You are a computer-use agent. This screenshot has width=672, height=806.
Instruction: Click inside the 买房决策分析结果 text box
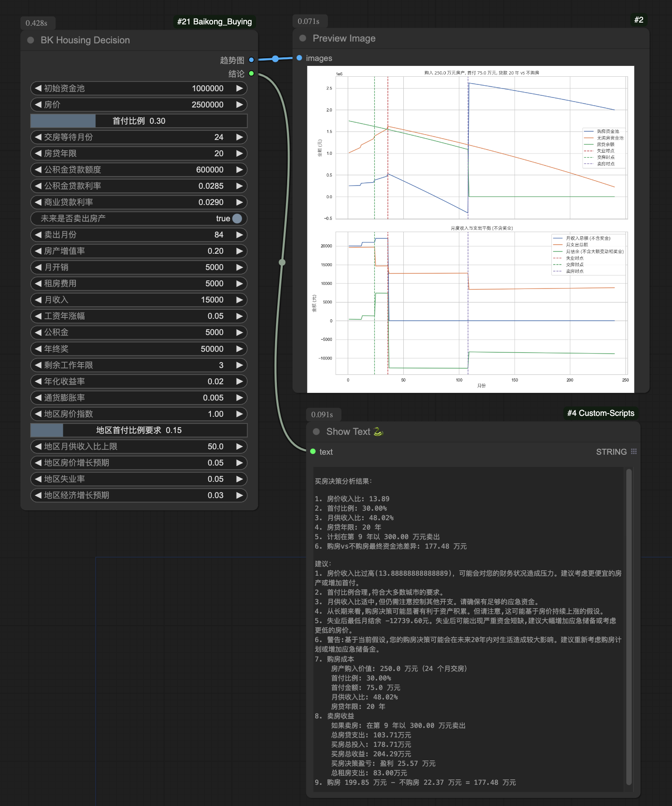coord(469,629)
